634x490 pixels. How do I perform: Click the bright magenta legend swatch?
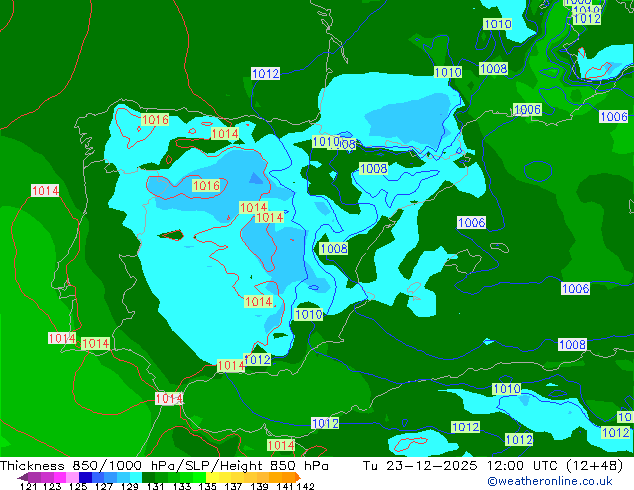[x=60, y=477]
